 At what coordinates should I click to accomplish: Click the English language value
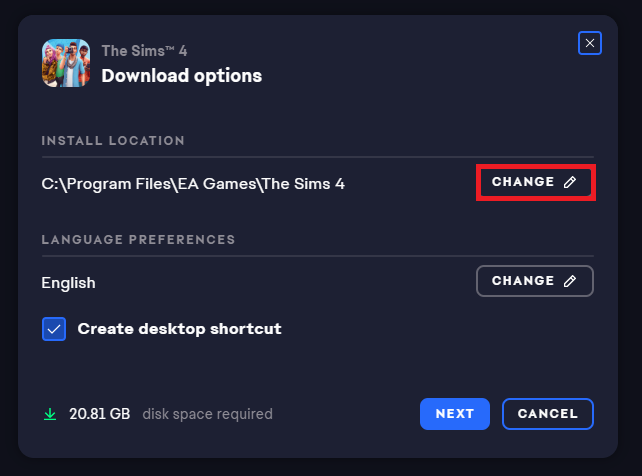[x=68, y=283]
